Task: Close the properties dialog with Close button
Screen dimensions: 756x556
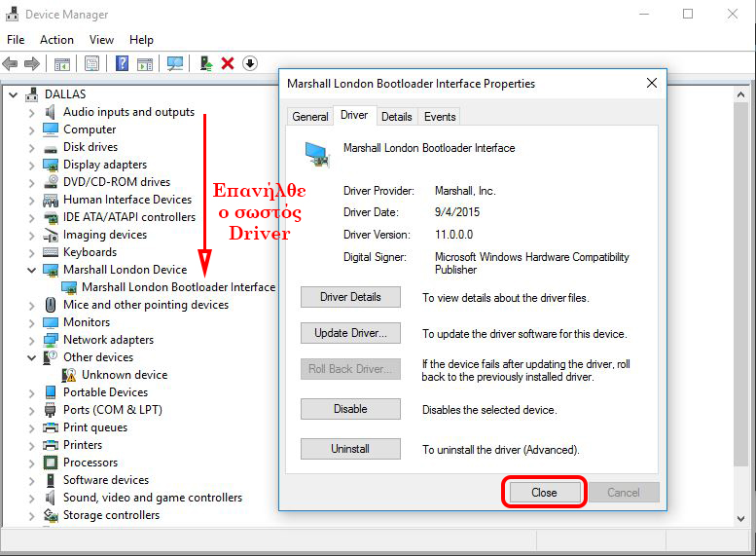Action: (544, 493)
